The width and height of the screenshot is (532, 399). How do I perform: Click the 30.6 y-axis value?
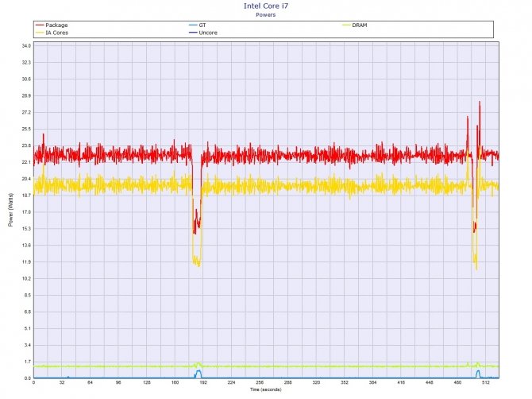click(26, 79)
